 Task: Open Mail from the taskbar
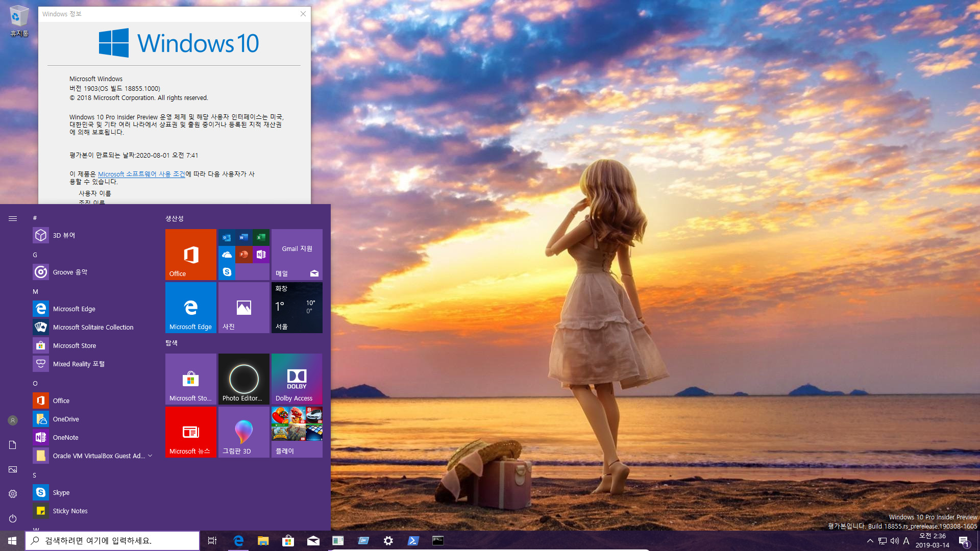coord(313,541)
